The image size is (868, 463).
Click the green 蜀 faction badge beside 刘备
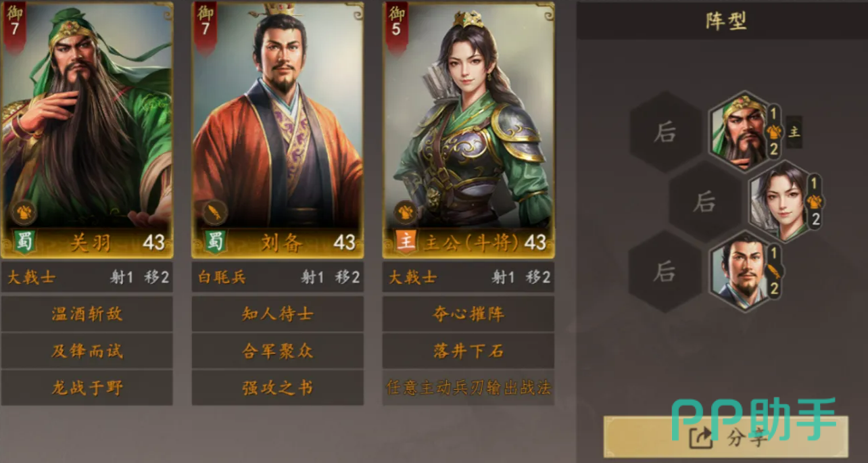(x=214, y=242)
